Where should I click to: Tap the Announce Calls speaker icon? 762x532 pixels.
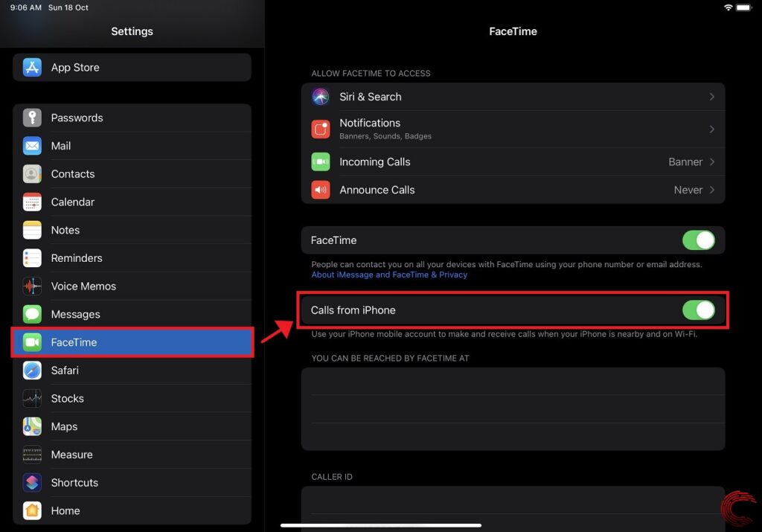321,190
